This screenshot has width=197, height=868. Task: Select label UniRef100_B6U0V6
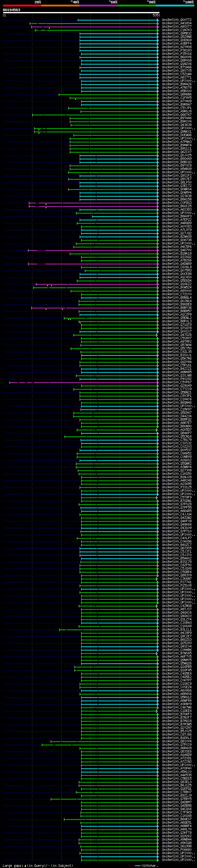[x=177, y=57]
